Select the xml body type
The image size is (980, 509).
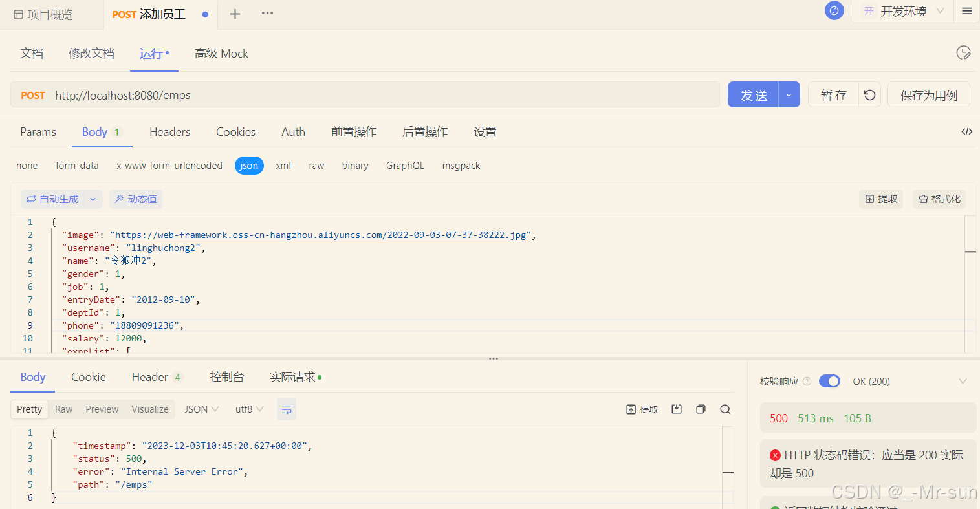pos(283,166)
